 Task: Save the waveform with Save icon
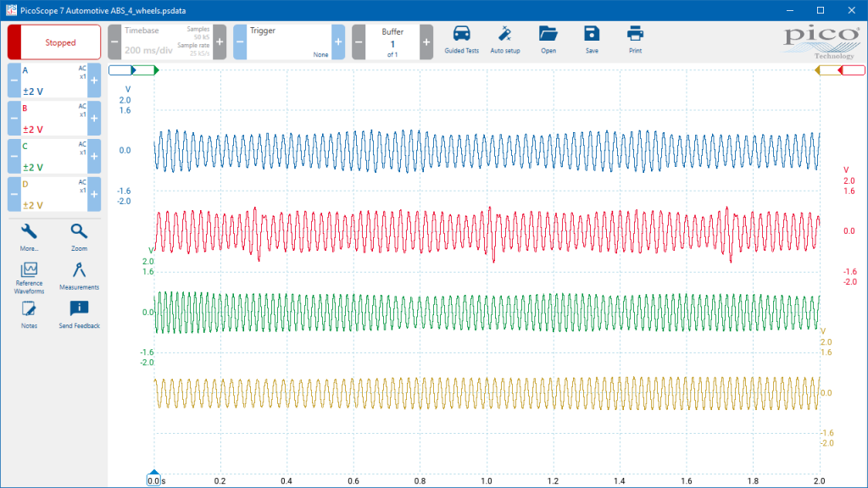click(x=592, y=36)
